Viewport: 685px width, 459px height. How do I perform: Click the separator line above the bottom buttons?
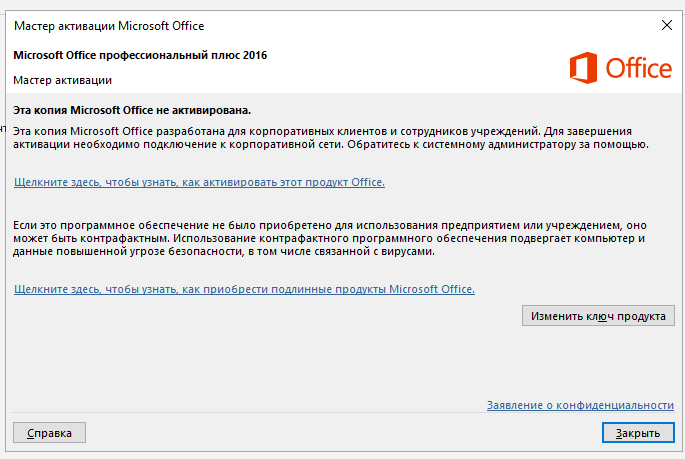343,413
